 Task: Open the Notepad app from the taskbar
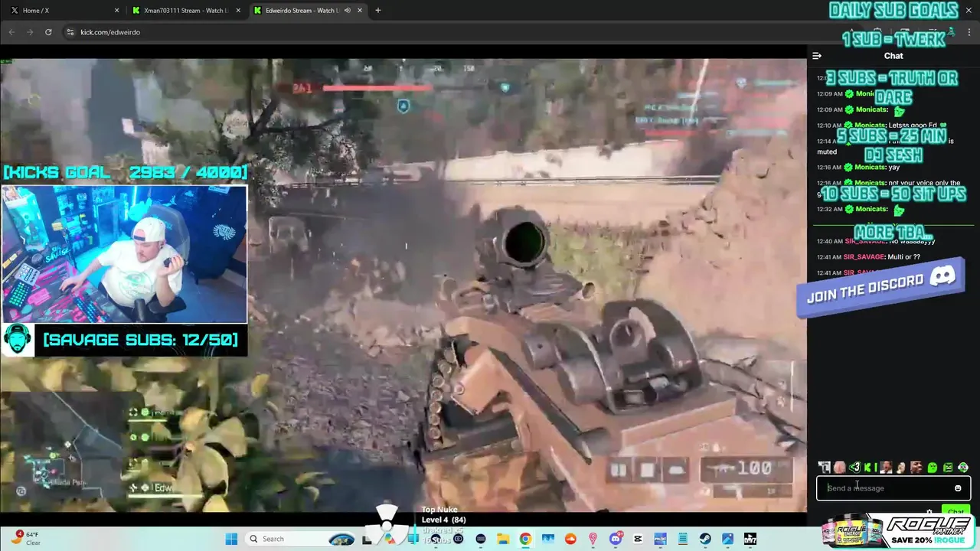[683, 539]
